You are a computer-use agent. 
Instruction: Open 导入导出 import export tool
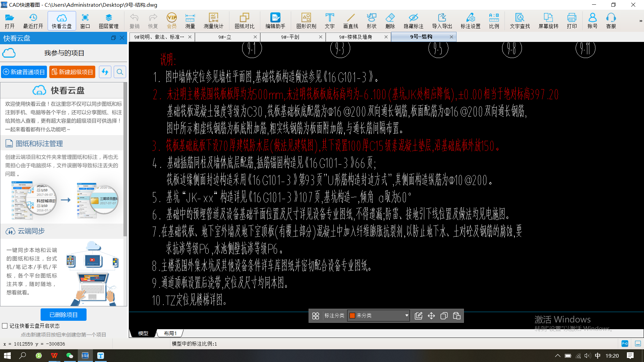(442, 21)
